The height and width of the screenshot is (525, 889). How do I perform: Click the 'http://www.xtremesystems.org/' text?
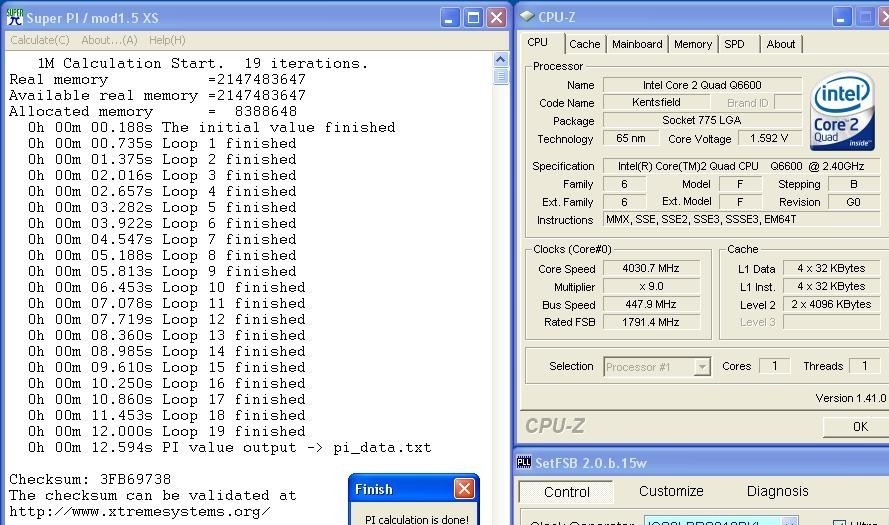(x=139, y=511)
